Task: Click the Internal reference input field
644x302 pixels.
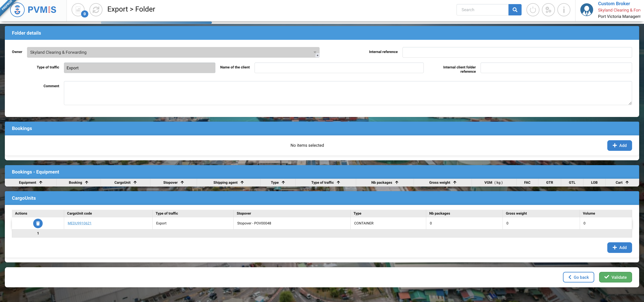Action: coord(517,52)
